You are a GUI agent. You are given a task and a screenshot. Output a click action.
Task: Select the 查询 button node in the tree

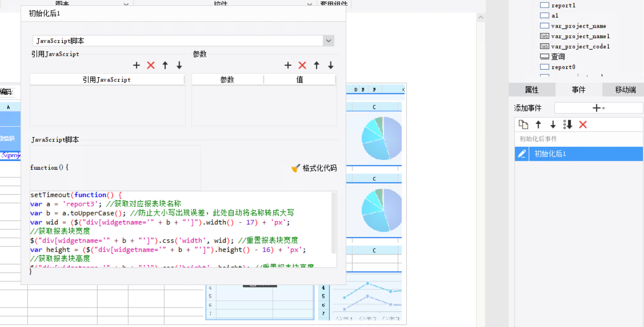coord(558,56)
